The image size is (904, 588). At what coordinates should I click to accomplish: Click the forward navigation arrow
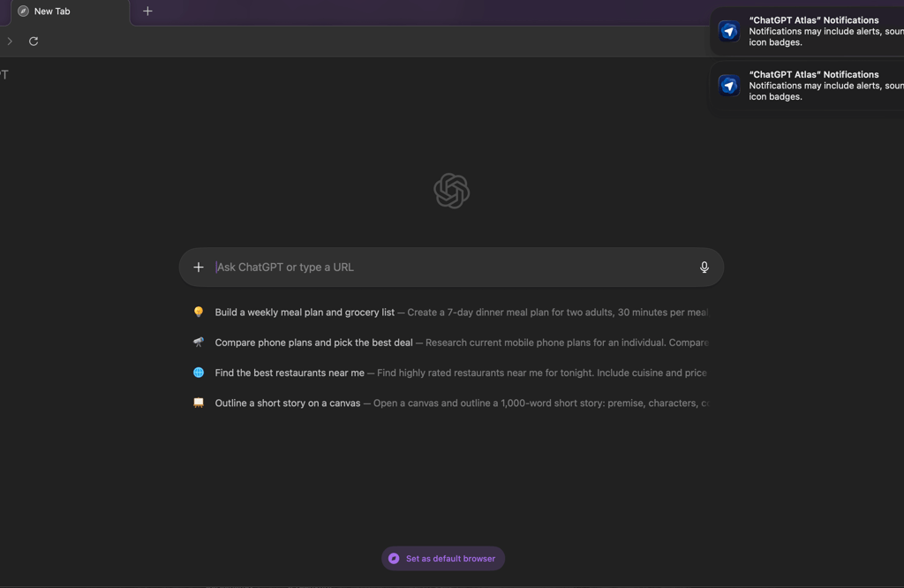(x=9, y=41)
